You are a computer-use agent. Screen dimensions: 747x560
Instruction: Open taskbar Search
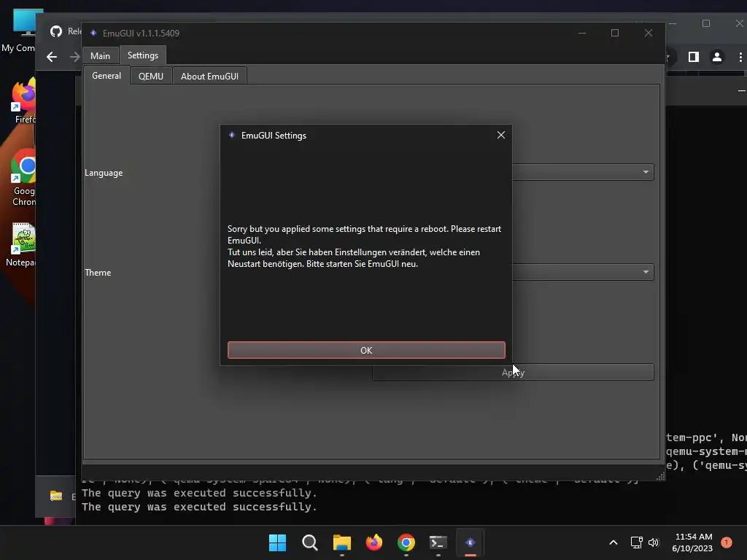309,542
